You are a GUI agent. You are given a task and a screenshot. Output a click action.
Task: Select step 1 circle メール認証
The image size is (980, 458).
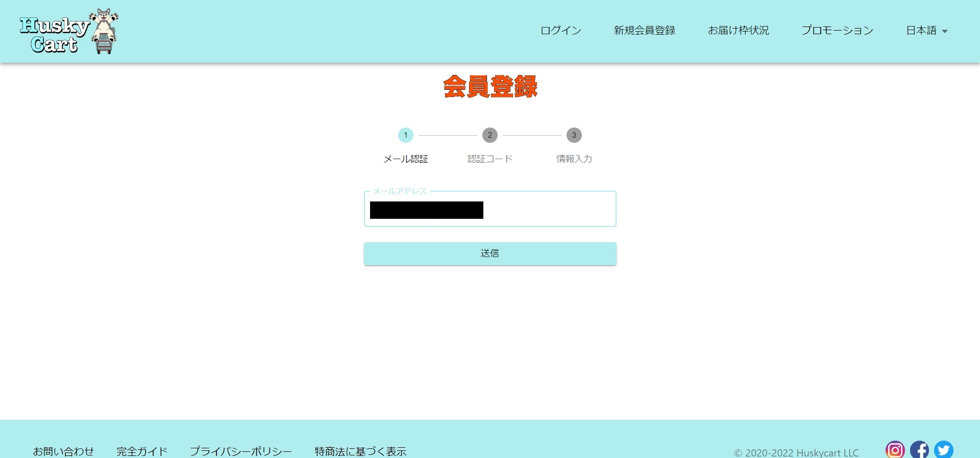click(406, 135)
